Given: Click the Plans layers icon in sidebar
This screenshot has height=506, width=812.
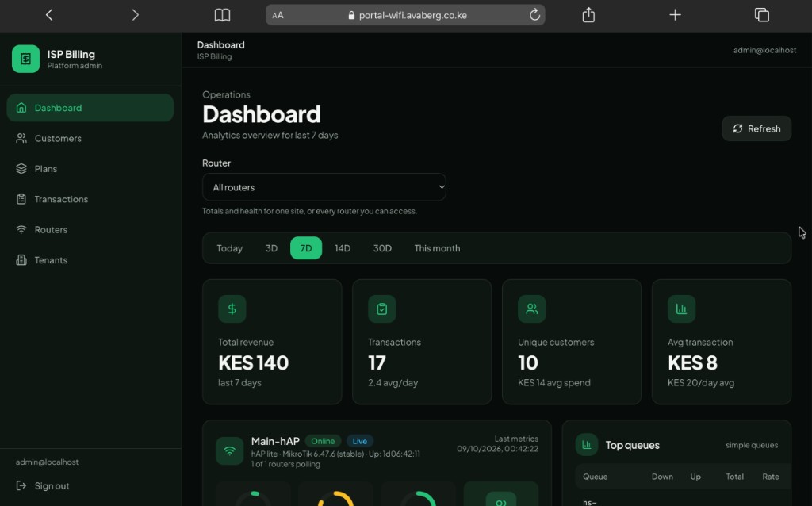Looking at the screenshot, I should (x=21, y=169).
